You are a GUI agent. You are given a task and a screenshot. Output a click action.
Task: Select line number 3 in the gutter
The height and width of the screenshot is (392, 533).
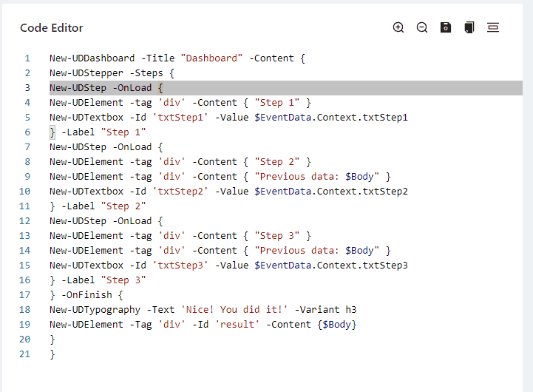[x=27, y=88]
